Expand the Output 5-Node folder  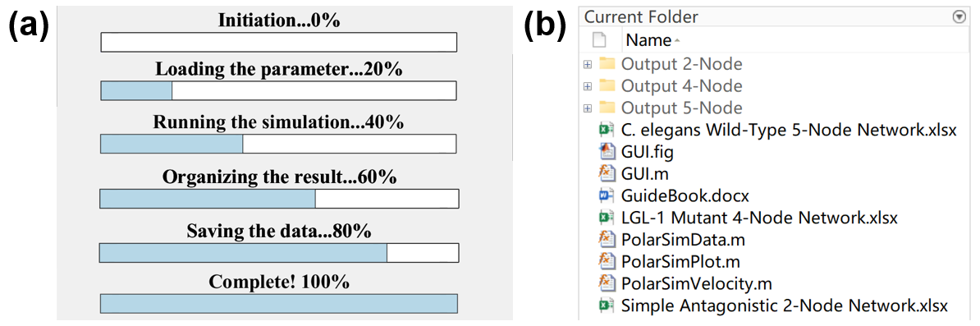(x=587, y=108)
